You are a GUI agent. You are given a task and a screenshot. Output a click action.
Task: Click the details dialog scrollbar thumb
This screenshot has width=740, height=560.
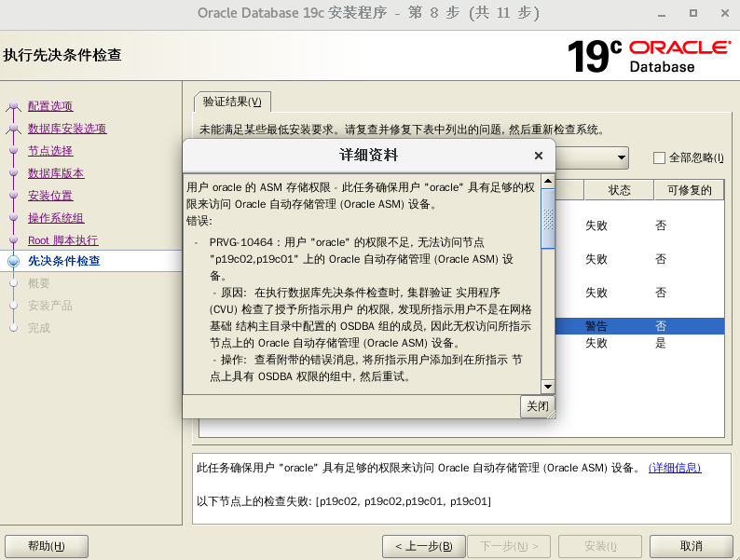pyautogui.click(x=548, y=218)
